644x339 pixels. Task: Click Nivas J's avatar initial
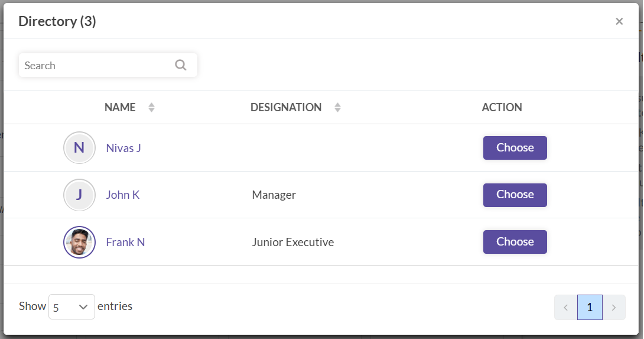tap(79, 148)
